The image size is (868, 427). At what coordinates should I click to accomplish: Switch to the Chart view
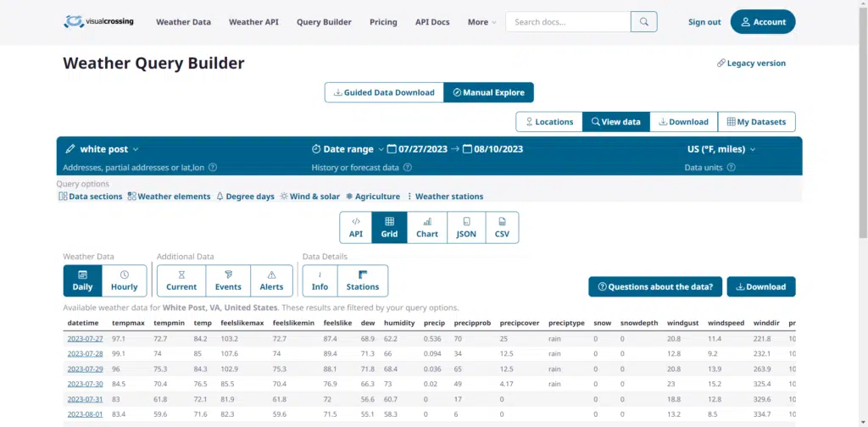click(x=427, y=227)
